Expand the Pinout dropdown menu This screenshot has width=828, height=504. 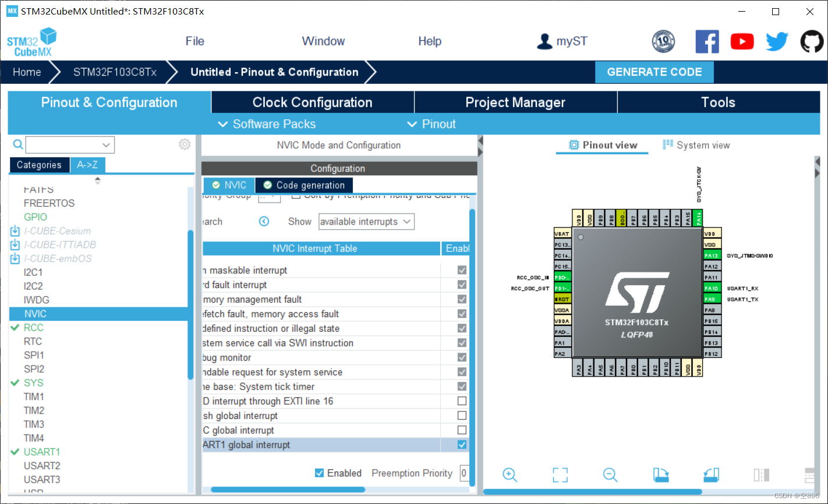click(431, 124)
